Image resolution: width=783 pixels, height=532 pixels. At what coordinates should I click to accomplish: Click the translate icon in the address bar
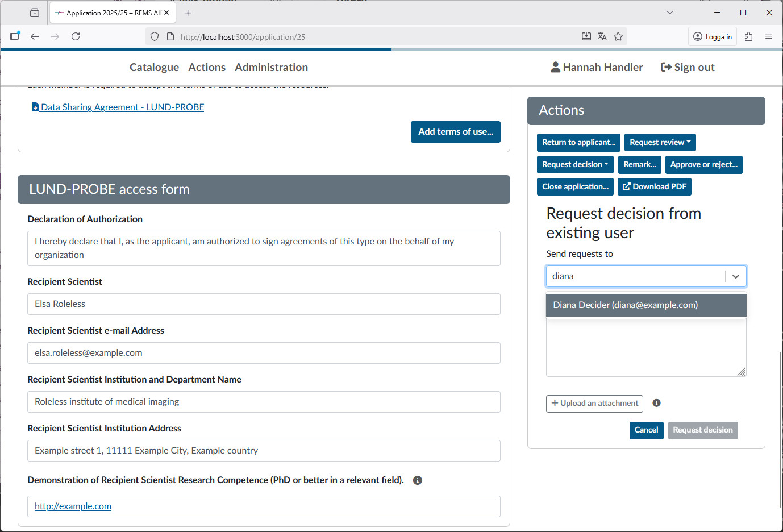[602, 36]
